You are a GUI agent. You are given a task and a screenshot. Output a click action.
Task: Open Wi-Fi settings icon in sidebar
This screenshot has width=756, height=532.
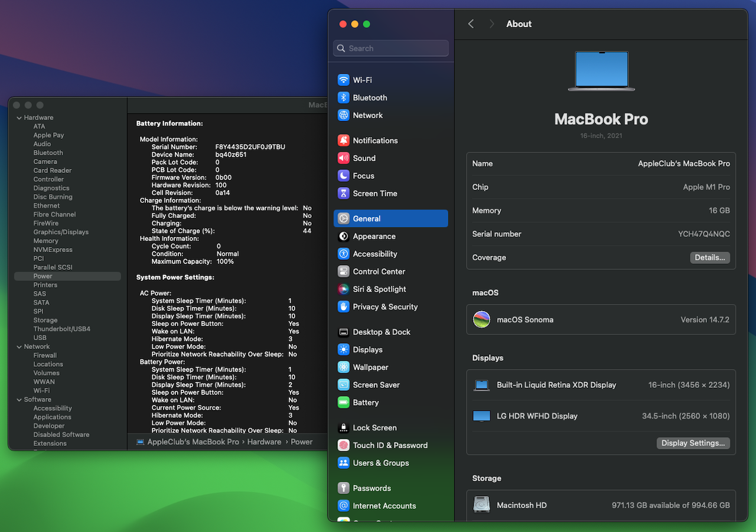[343, 80]
